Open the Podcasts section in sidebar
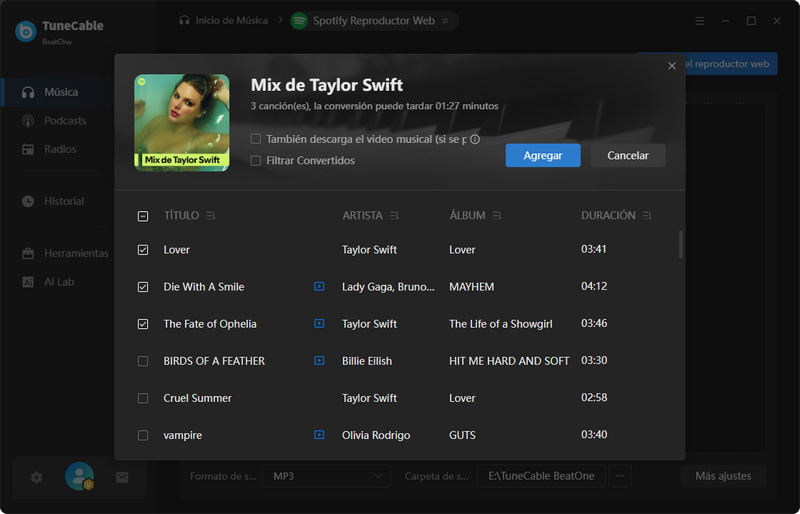Viewport: 800px width, 514px height. pos(56,120)
